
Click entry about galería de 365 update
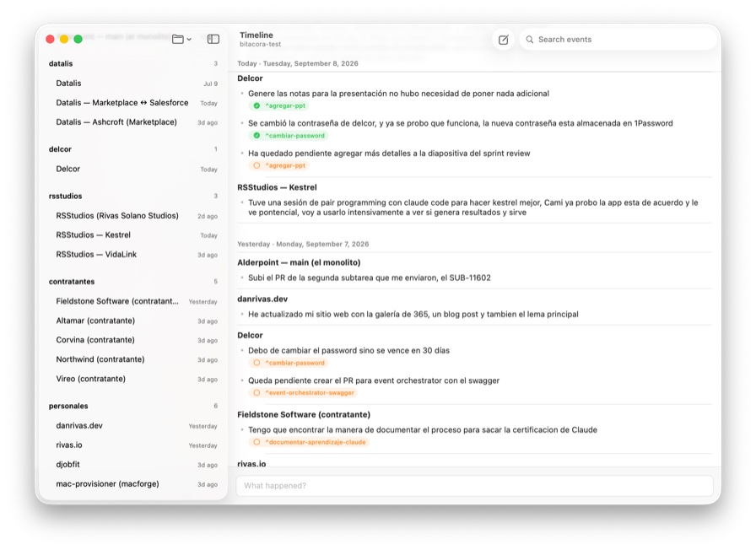[x=413, y=314]
